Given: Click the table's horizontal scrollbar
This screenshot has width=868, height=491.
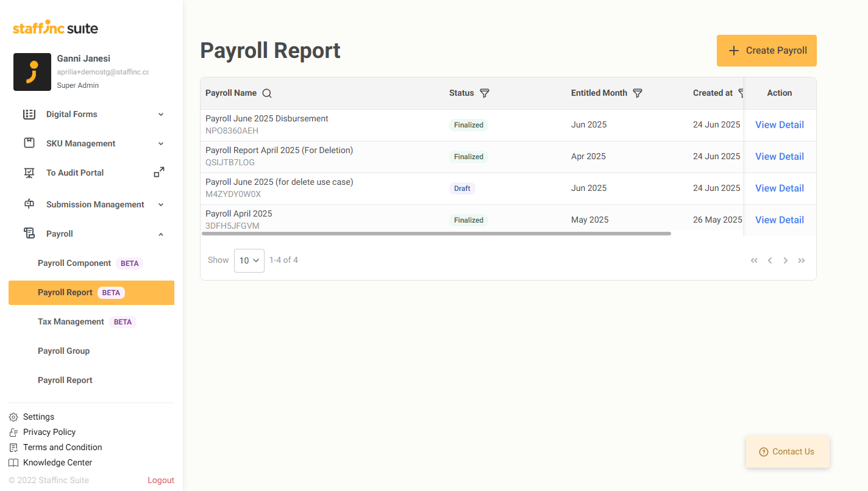Looking at the screenshot, I should pyautogui.click(x=436, y=234).
